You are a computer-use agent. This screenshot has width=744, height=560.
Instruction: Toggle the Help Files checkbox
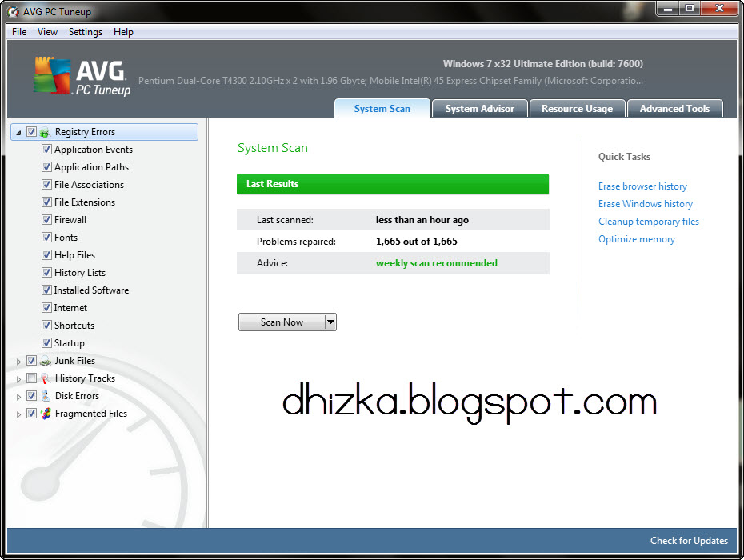[x=46, y=255]
